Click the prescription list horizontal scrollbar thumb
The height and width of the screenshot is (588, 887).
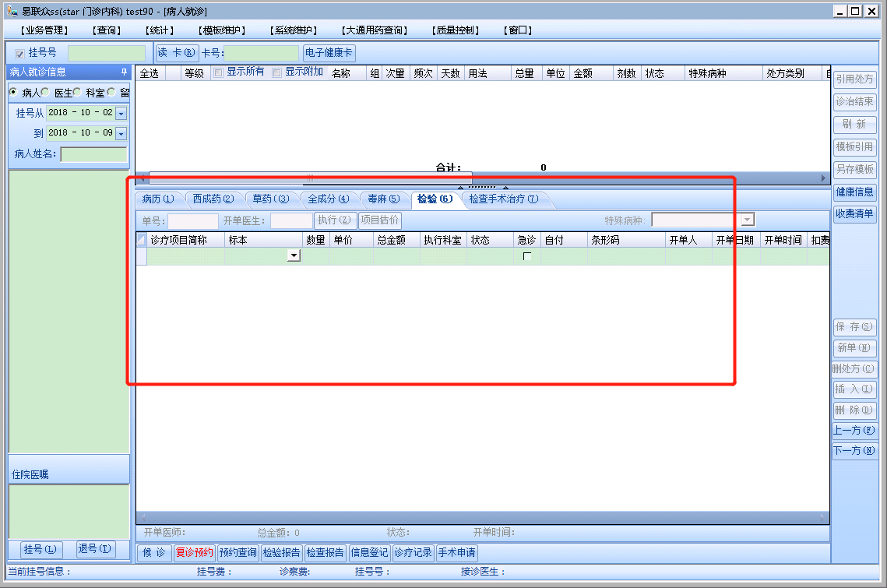point(310,178)
